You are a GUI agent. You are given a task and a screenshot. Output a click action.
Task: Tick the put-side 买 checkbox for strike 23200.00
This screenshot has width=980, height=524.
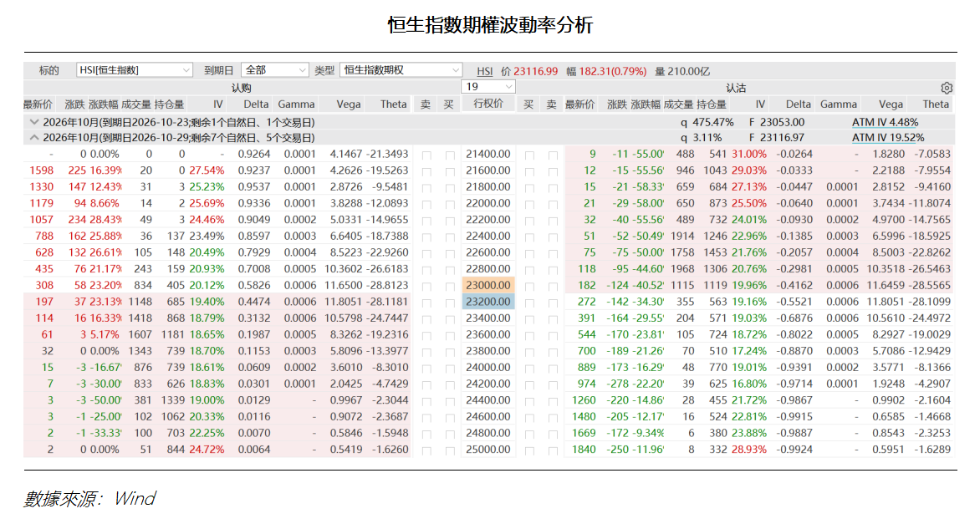(529, 303)
